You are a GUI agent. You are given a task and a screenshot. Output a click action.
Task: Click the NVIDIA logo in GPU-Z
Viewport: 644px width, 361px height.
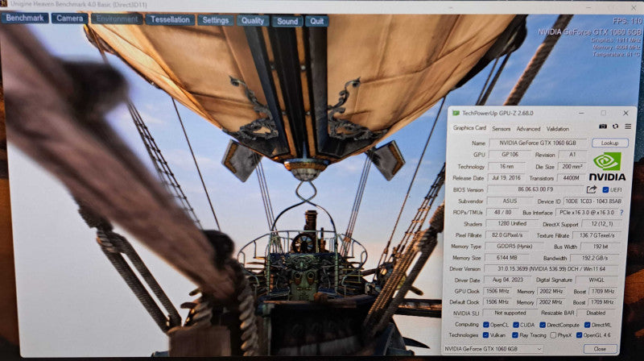click(608, 167)
